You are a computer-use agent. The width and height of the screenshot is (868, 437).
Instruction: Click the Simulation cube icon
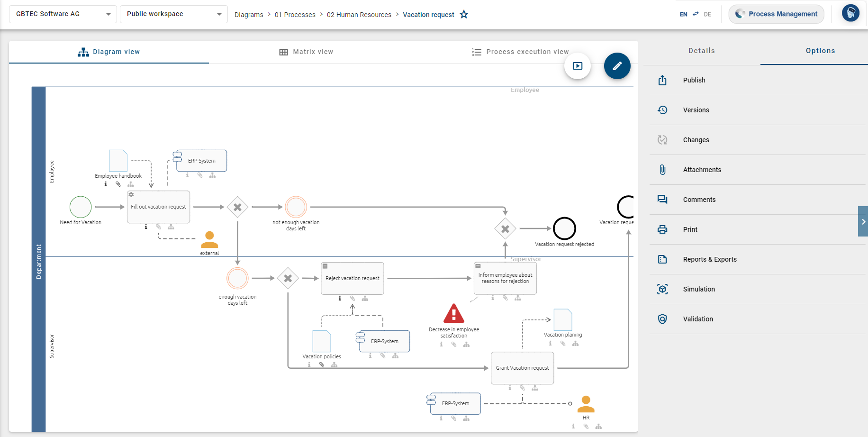pos(662,289)
